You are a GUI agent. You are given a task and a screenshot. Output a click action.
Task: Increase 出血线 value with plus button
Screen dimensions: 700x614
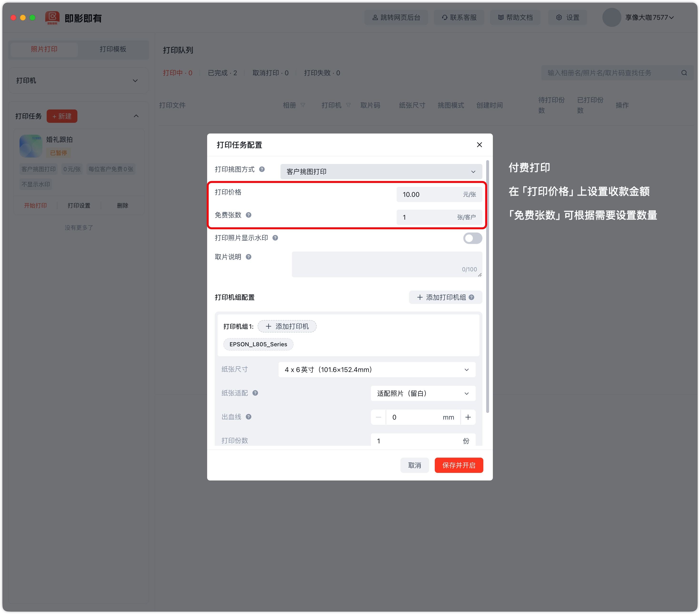(468, 417)
